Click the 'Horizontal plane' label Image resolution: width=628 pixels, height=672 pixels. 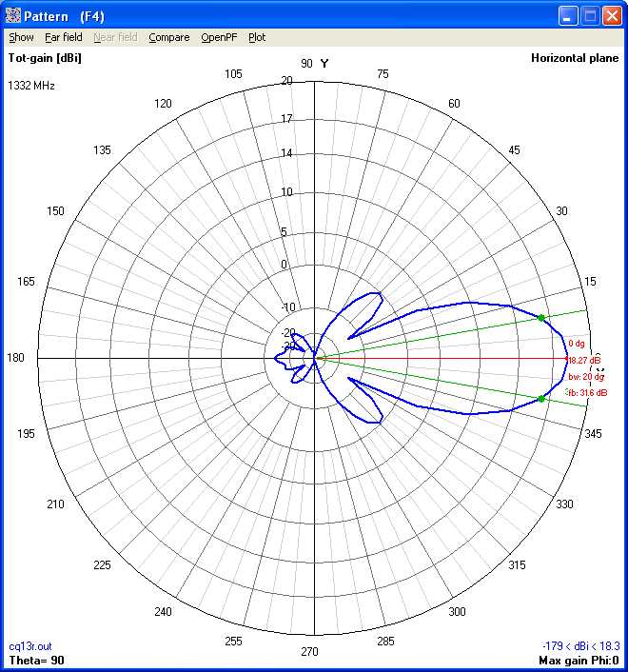pyautogui.click(x=576, y=58)
